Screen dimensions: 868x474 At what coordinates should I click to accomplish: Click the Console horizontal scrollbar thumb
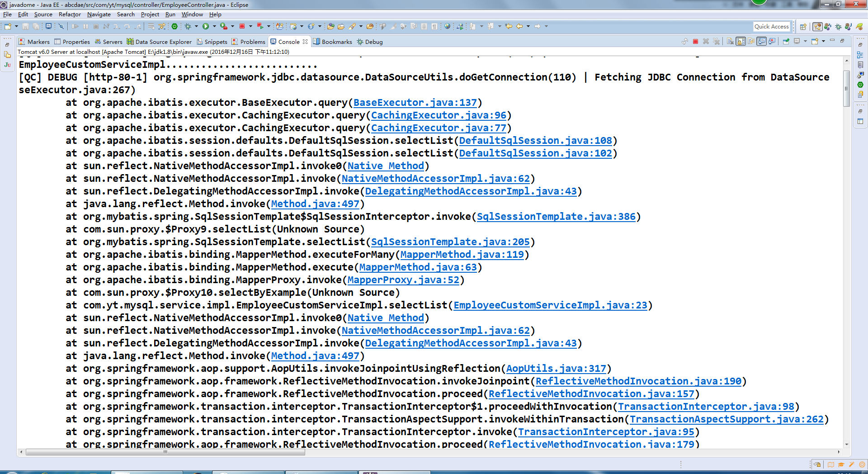pyautogui.click(x=165, y=452)
